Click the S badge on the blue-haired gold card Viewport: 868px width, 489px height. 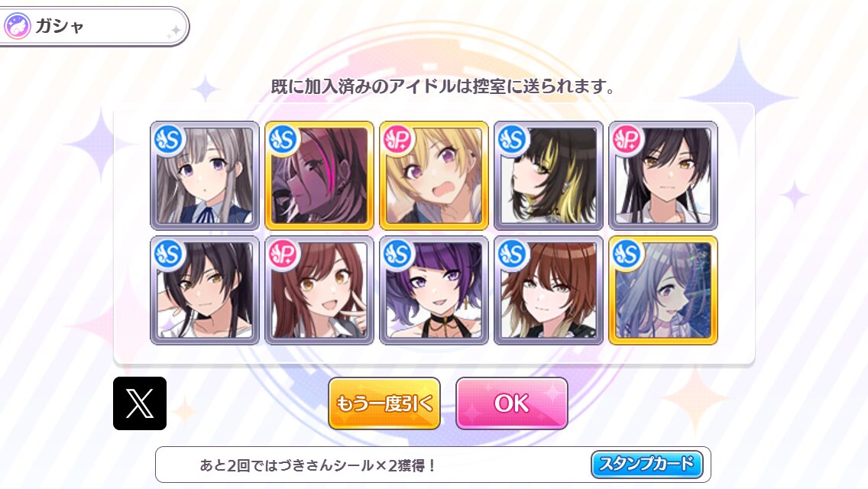[627, 254]
